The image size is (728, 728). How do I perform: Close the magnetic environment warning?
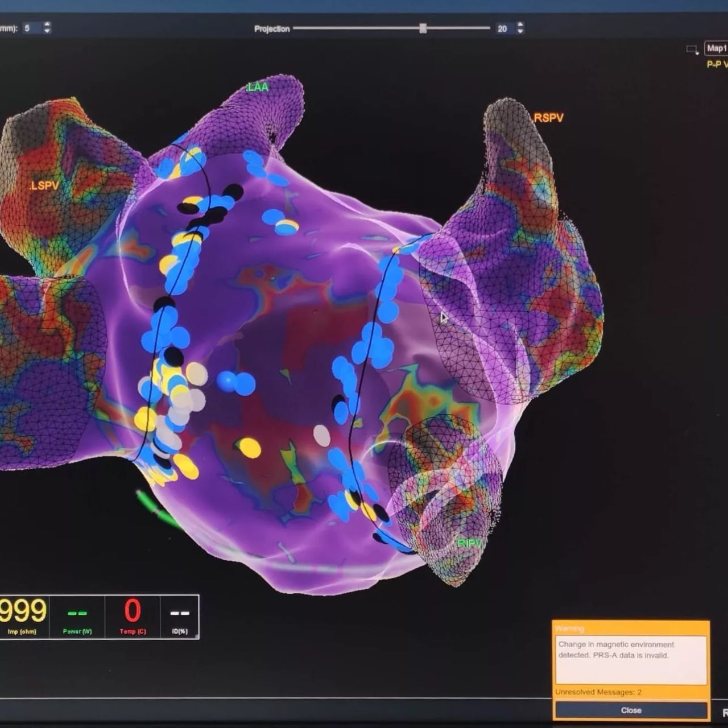pyautogui.click(x=631, y=710)
